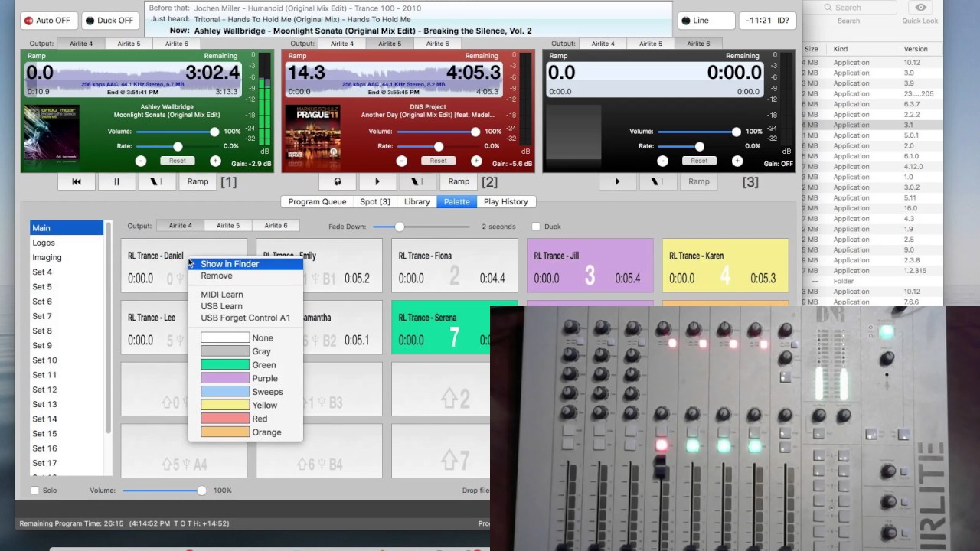Viewport: 980px width, 551px height.
Task: Pick the Red color swatch
Action: coord(225,419)
